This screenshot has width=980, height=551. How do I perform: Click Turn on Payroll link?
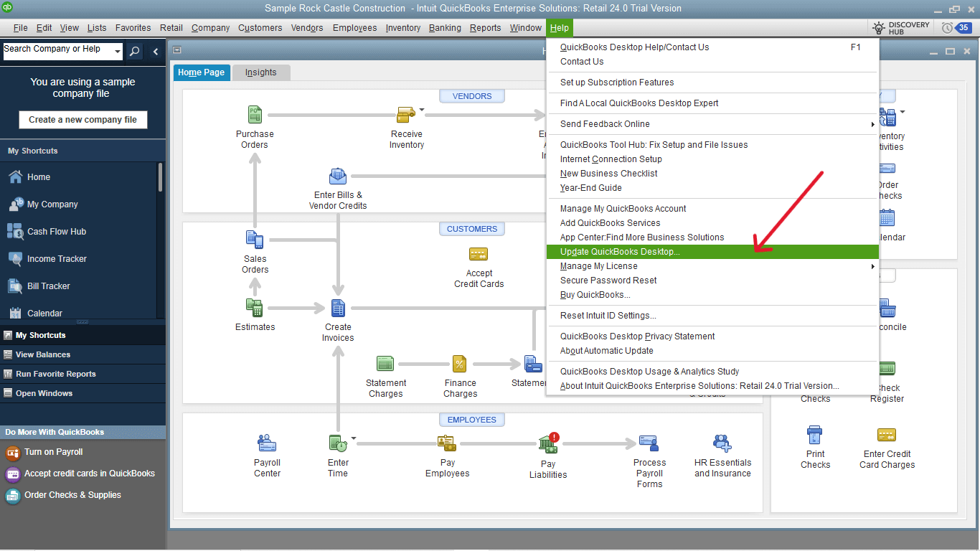pos(53,452)
